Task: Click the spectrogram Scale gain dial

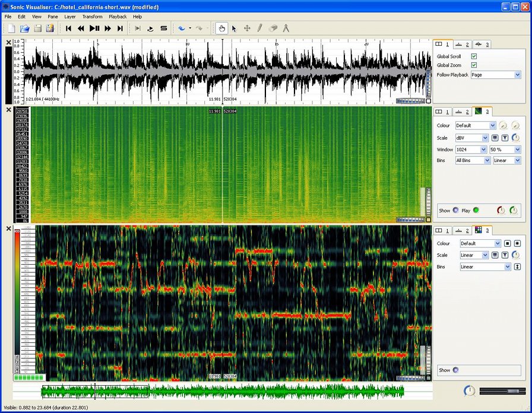Action: tap(515, 138)
